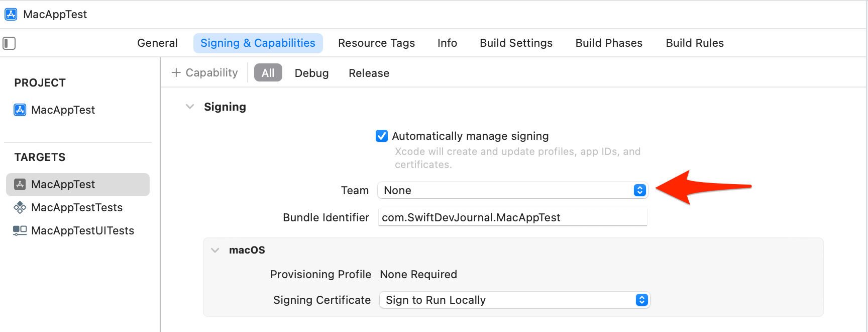Viewport: 868px width, 332px height.
Task: Switch to the Build Settings tab
Action: coord(516,43)
